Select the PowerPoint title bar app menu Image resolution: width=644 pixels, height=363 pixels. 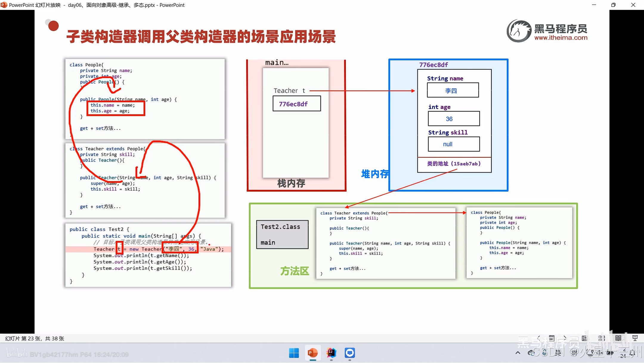pyautogui.click(x=4, y=5)
